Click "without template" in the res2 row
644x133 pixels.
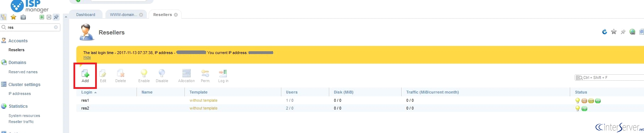tap(203, 108)
